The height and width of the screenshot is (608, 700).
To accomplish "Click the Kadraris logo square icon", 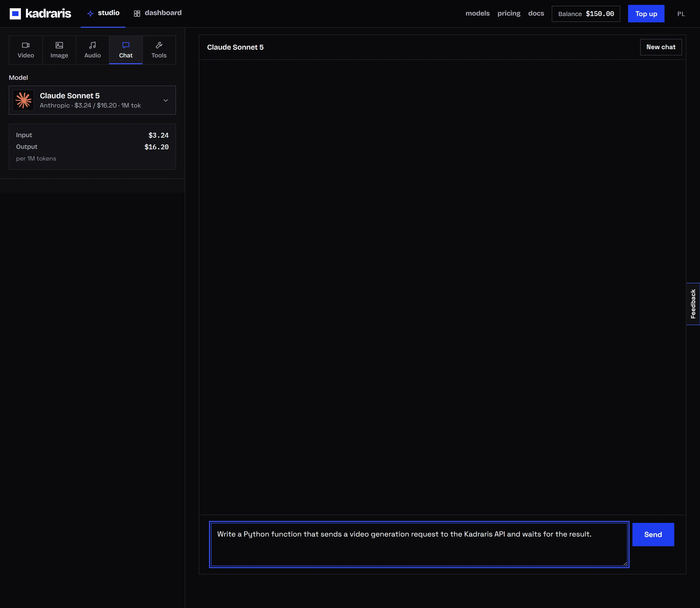I will tap(15, 14).
